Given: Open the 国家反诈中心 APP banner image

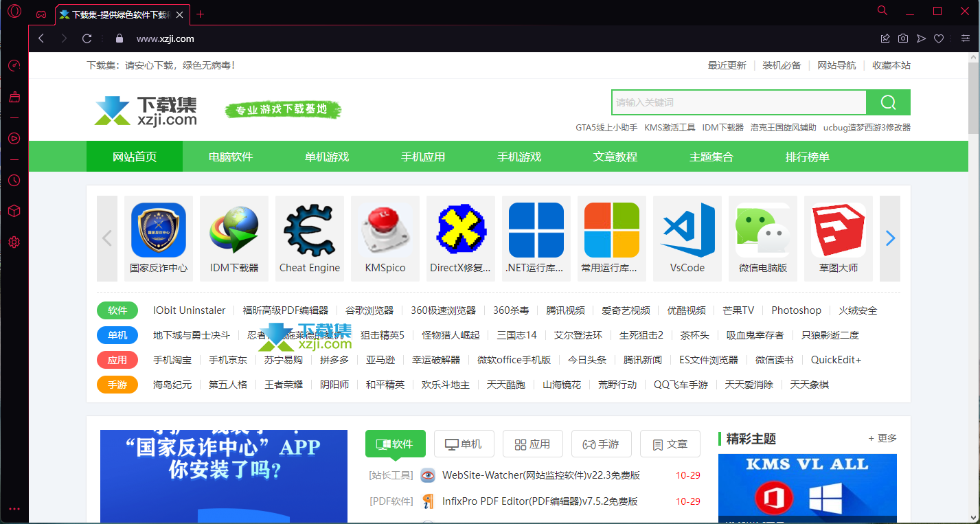Looking at the screenshot, I should click(x=224, y=477).
